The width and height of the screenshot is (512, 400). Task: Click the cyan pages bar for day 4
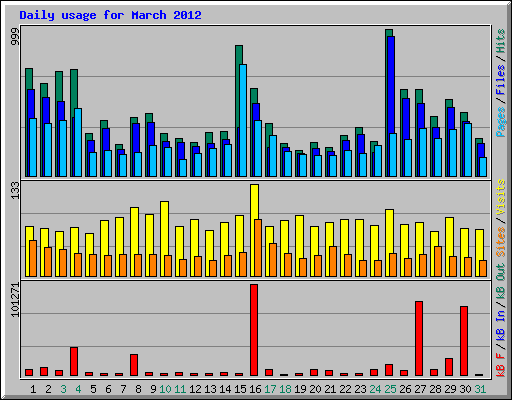click(78, 142)
